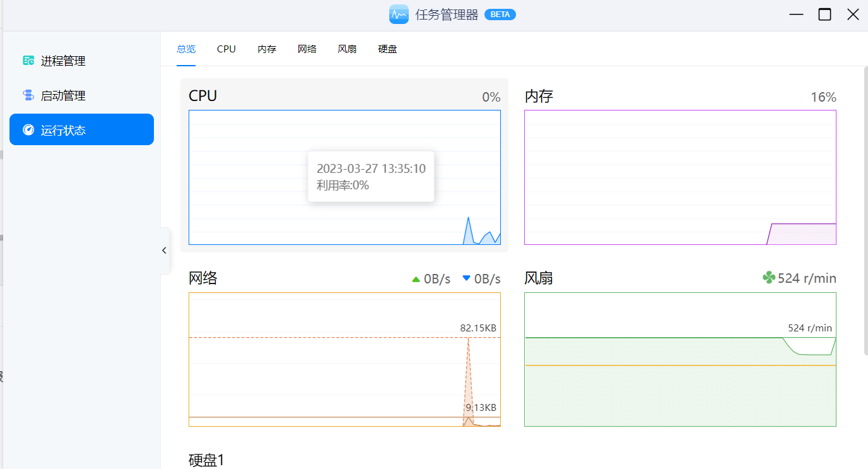Switch to the 内存 tab
This screenshot has width=868, height=469.
pyautogui.click(x=267, y=49)
